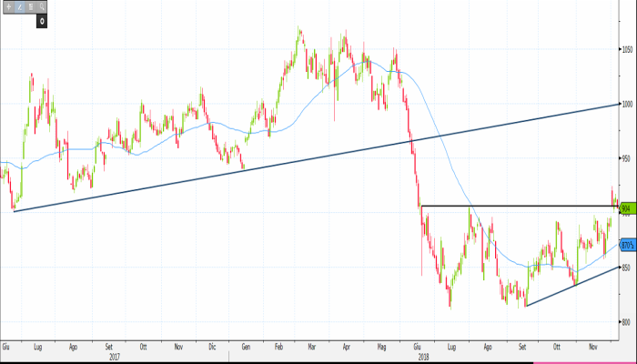The width and height of the screenshot is (637, 364).
Task: Click the 850 price axis label
Action: (626, 267)
